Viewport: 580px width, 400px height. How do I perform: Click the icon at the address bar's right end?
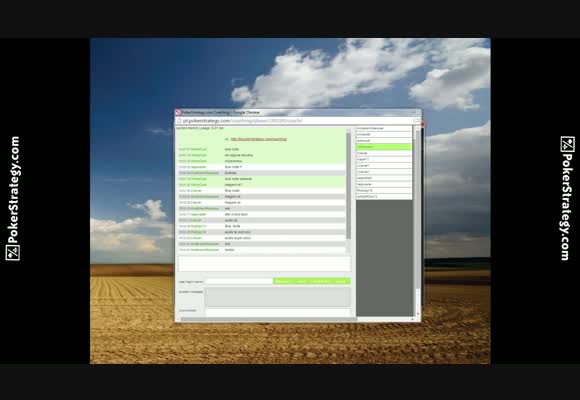click(x=416, y=121)
